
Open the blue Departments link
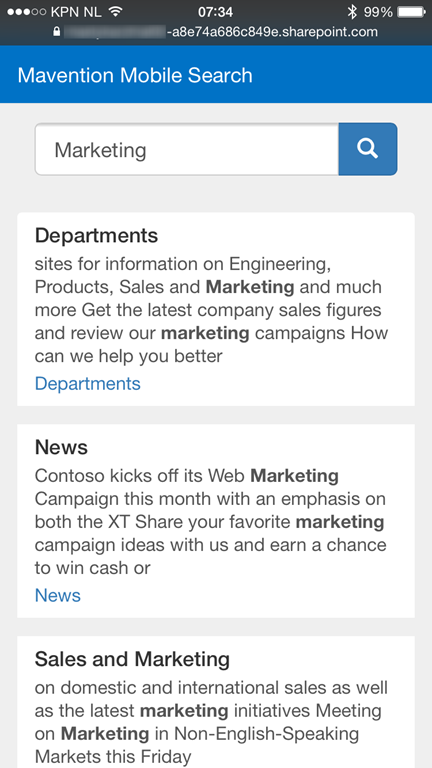[x=88, y=383]
